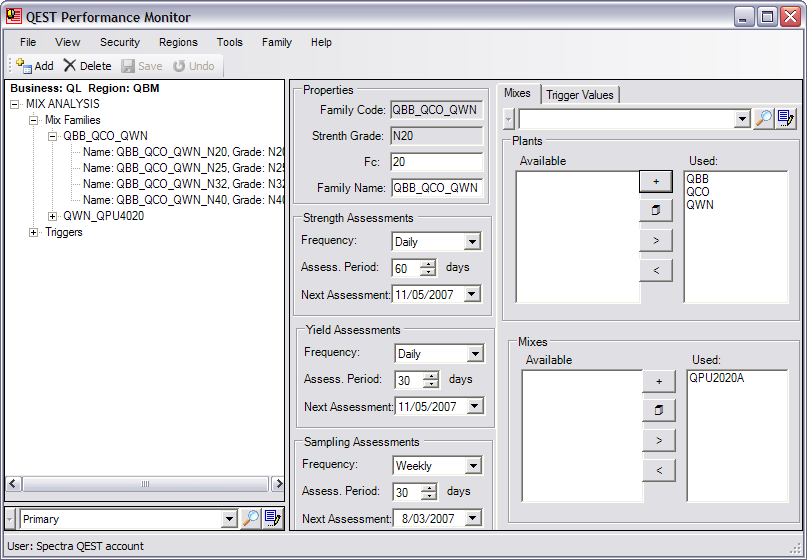The image size is (807, 560).
Task: Open Strength Assessments Frequency dropdown
Action: pos(472,242)
